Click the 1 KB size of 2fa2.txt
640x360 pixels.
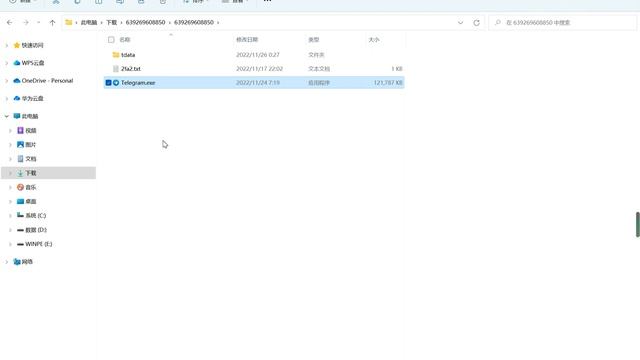tap(397, 69)
